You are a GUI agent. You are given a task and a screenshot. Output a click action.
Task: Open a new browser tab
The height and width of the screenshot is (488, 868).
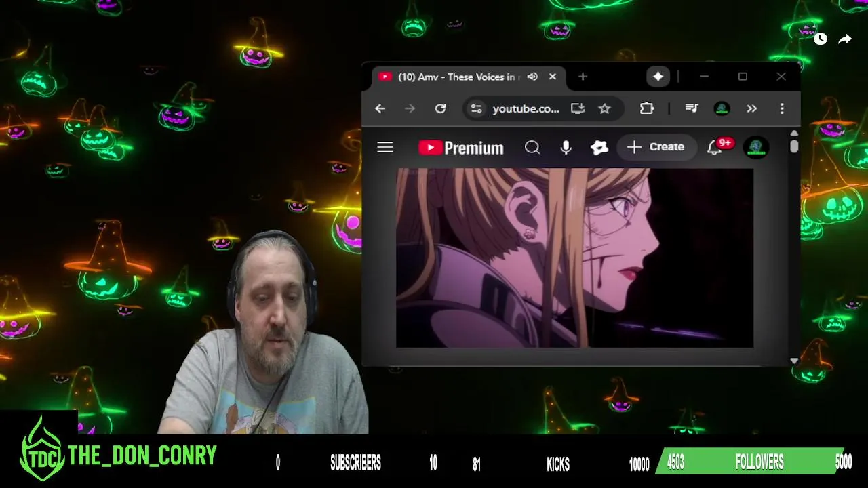[583, 77]
